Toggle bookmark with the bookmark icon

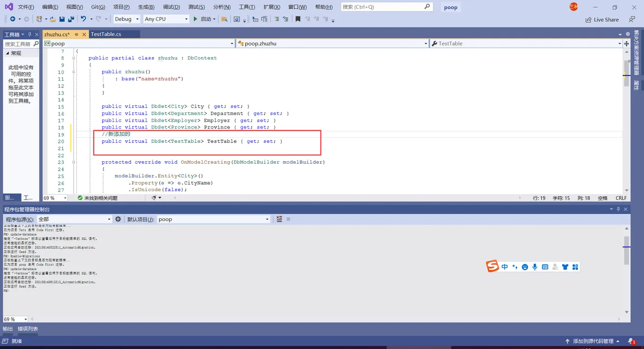point(298,19)
